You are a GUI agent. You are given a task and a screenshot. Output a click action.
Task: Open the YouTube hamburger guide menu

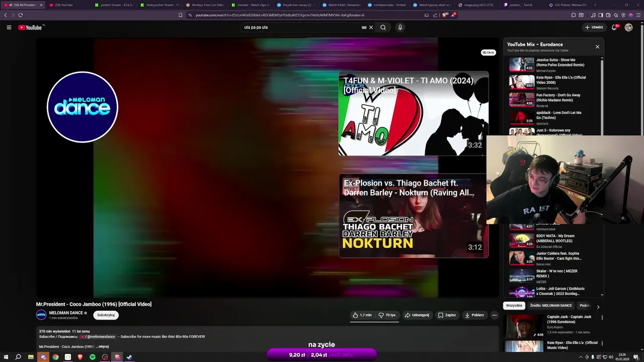[x=9, y=27]
